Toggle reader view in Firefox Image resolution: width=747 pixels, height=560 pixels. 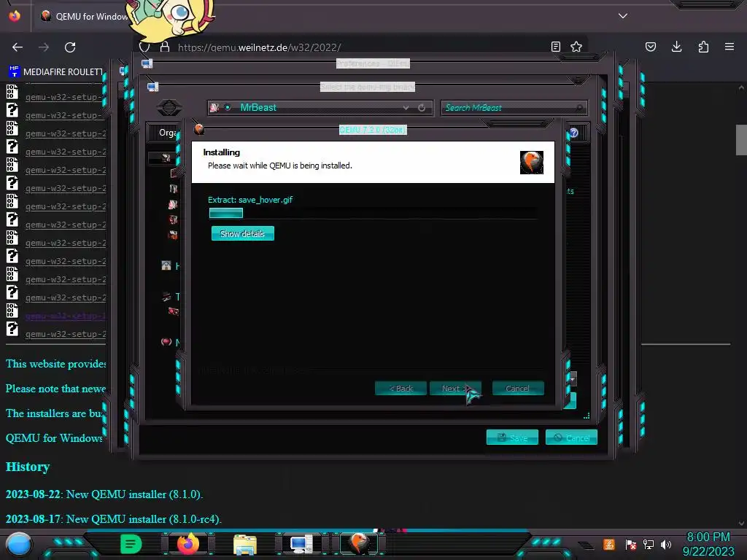coord(555,47)
